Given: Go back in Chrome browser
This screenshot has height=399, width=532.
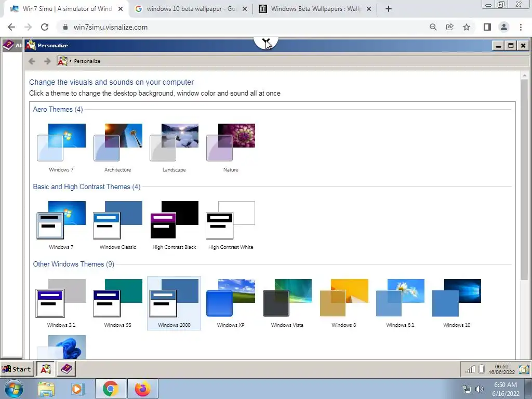Looking at the screenshot, I should tap(11, 27).
